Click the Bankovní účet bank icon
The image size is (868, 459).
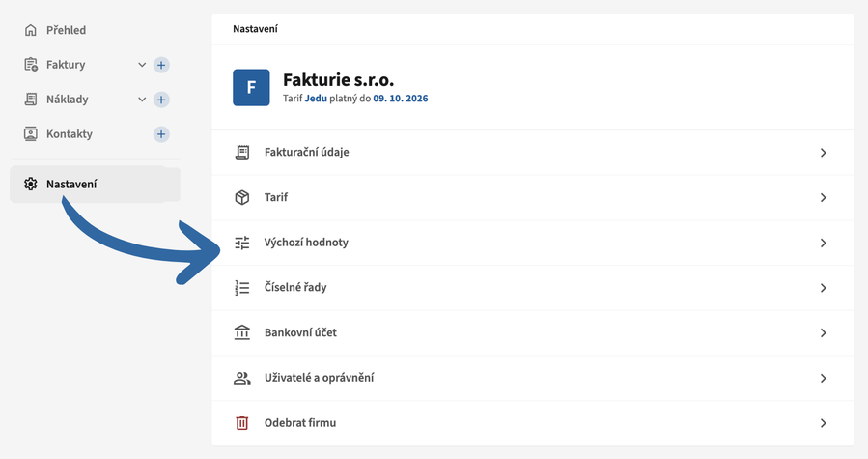coord(242,332)
